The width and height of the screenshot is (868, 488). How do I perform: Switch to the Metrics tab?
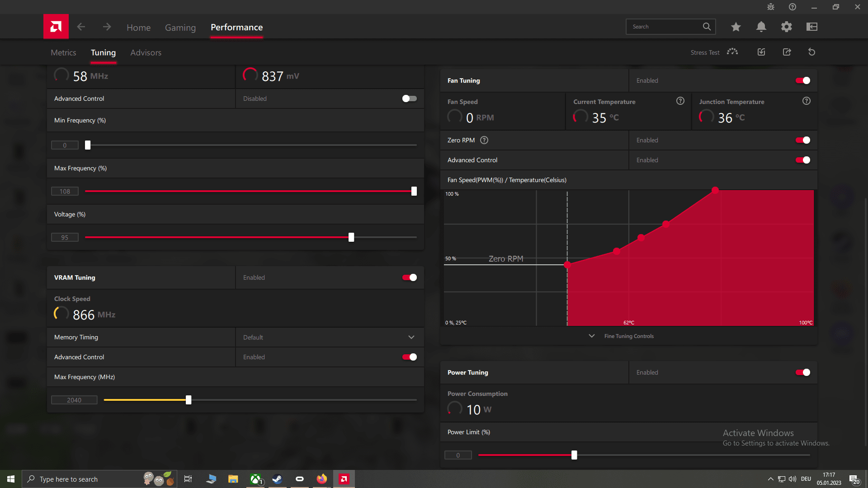[x=63, y=52]
